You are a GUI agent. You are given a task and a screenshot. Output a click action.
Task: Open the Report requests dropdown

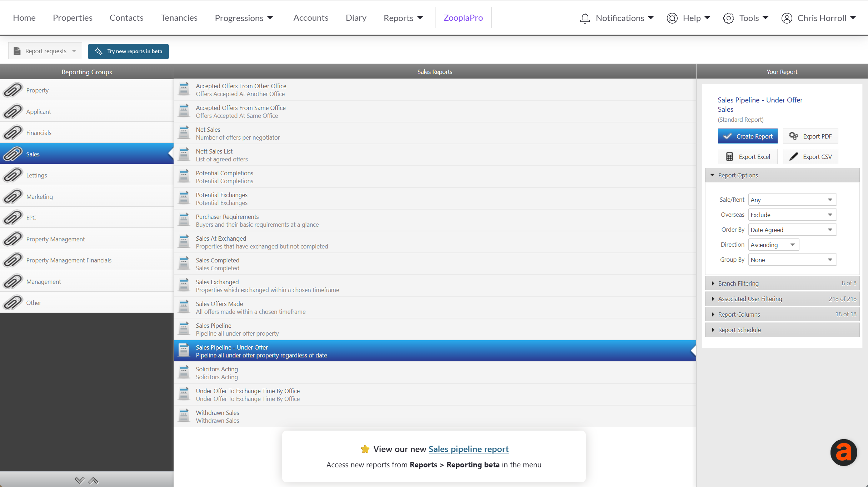[45, 51]
